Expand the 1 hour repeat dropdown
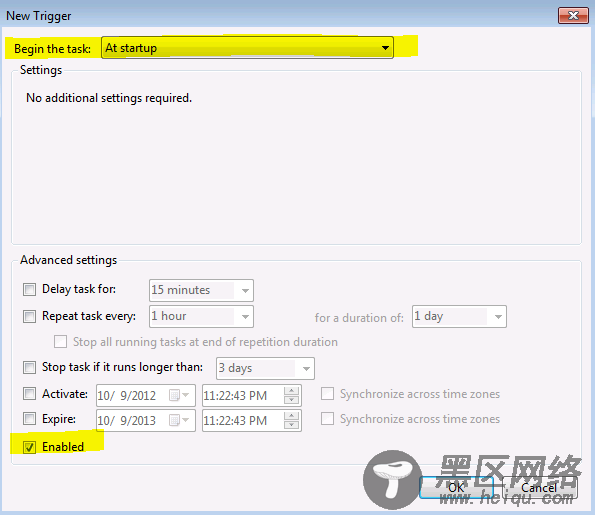 point(201,317)
